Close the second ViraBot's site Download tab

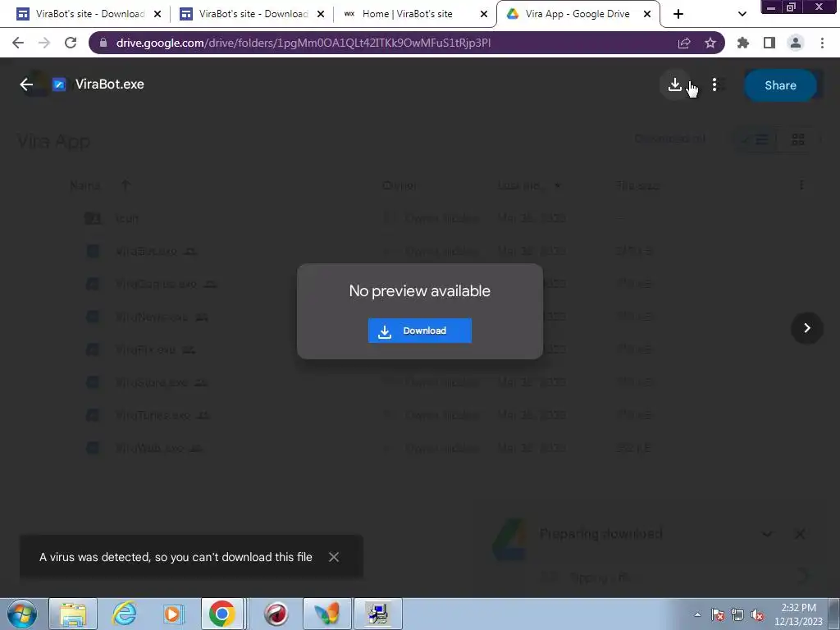[321, 15]
